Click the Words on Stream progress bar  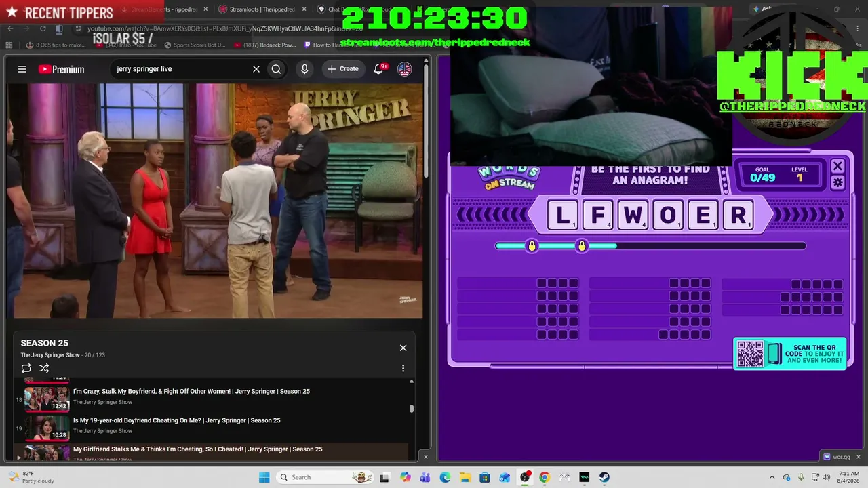(651, 246)
